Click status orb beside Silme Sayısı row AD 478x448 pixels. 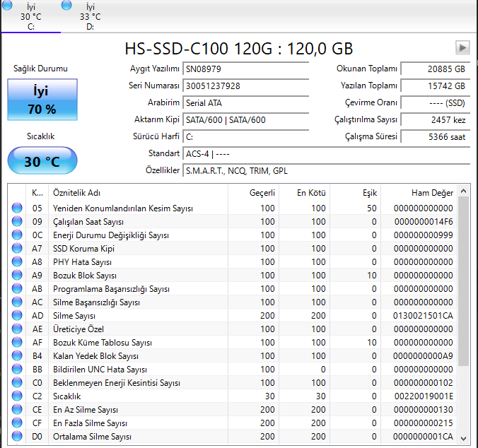pyautogui.click(x=17, y=316)
